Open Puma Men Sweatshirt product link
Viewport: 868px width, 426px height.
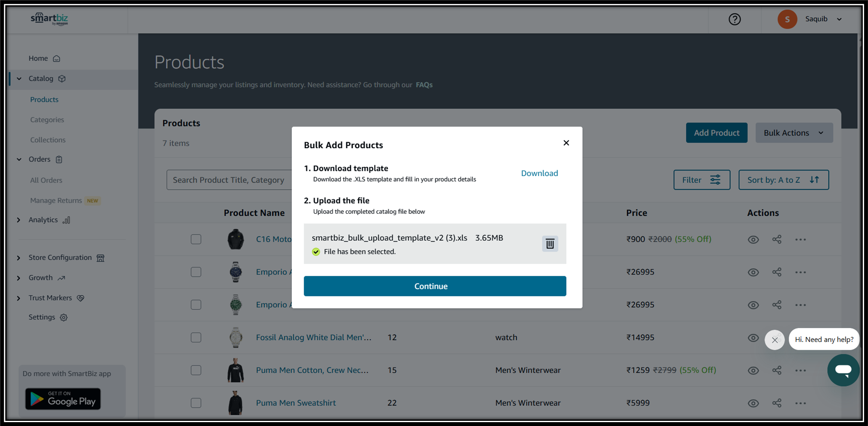pos(296,403)
